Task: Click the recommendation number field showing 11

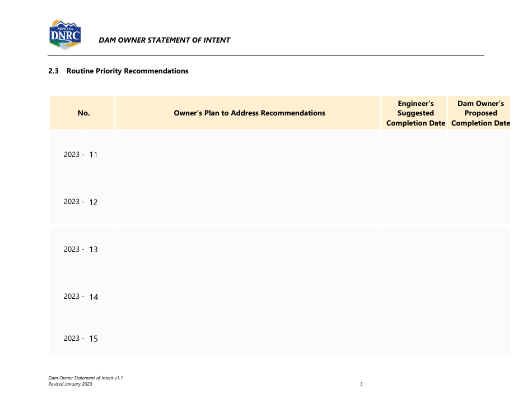Action: tap(99, 155)
